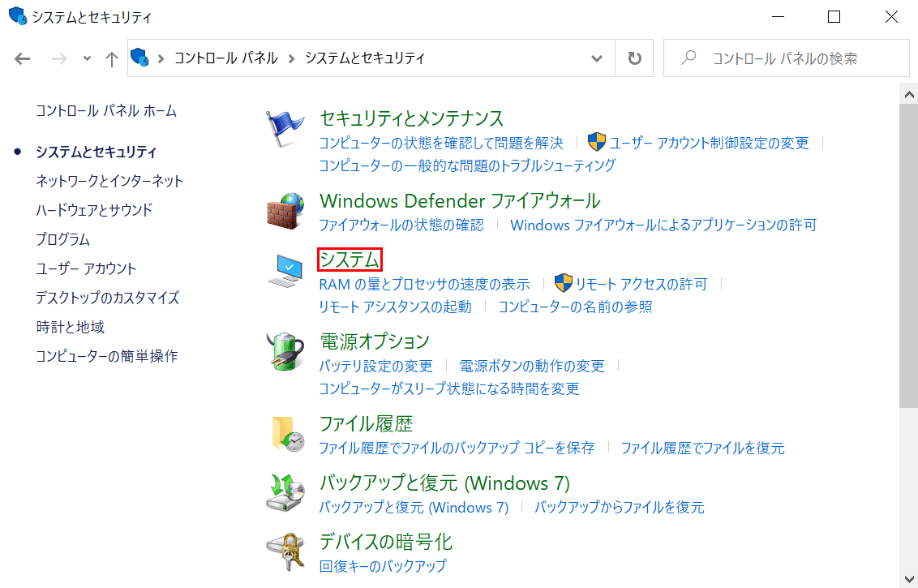Screen dimensions: 918x588
Task: Go back with the left arrow button
Action: [22, 58]
